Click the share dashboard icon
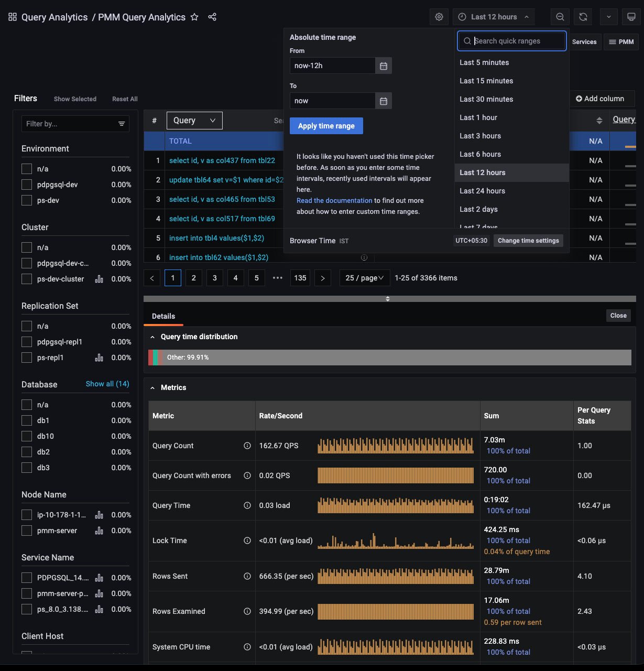644x671 pixels. click(212, 17)
